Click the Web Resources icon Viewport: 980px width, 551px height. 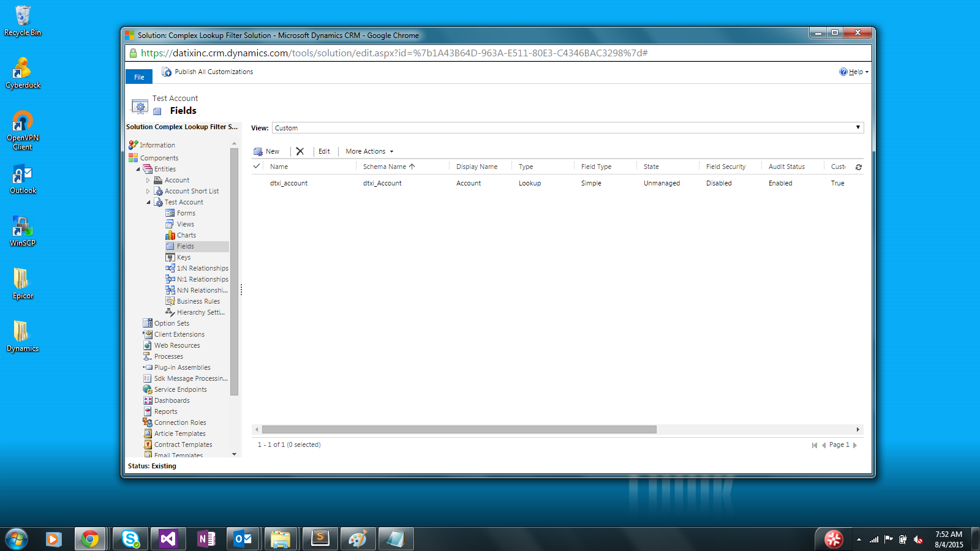(x=148, y=345)
